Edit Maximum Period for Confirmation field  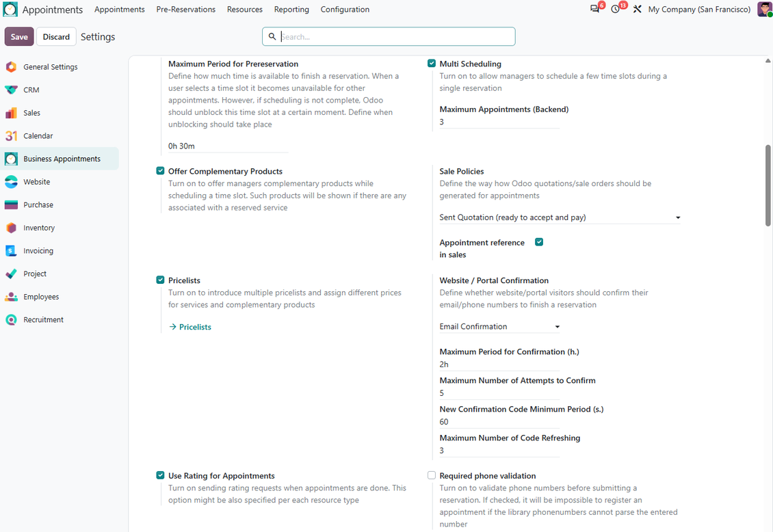[500, 364]
